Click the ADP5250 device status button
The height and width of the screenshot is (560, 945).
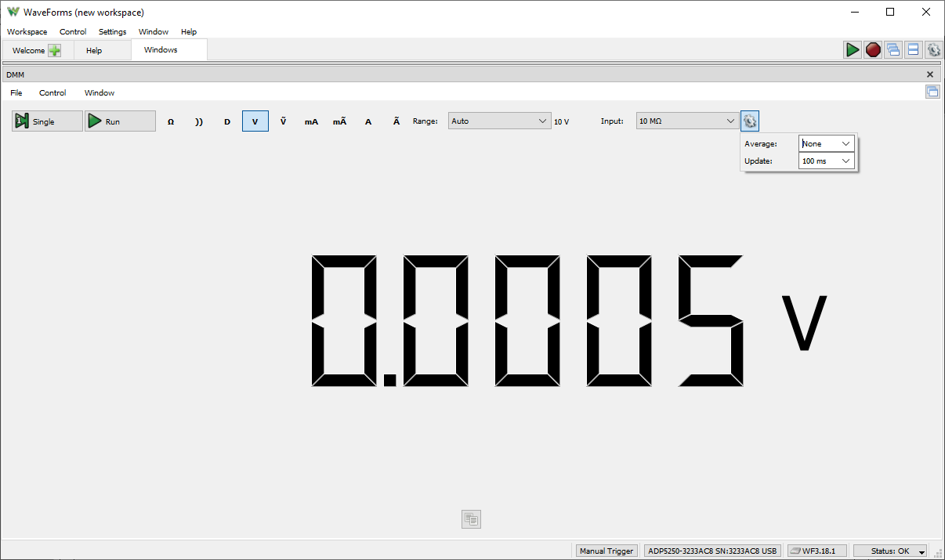point(712,551)
